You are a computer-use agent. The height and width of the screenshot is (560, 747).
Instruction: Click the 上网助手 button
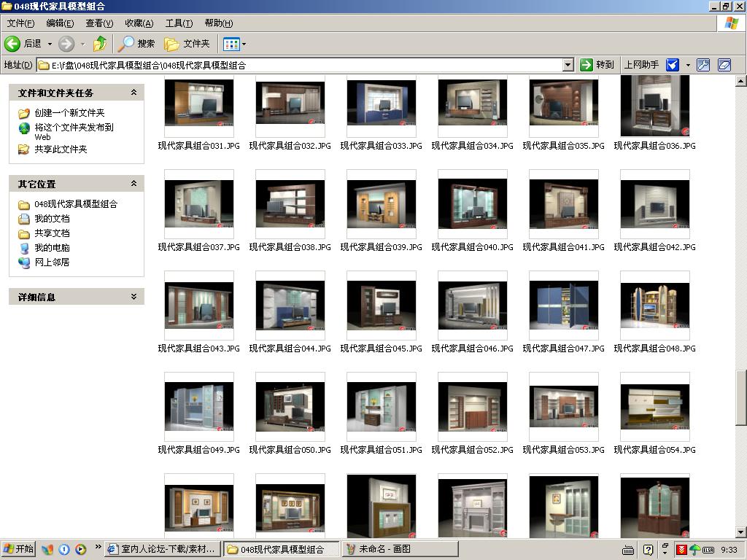click(x=642, y=65)
